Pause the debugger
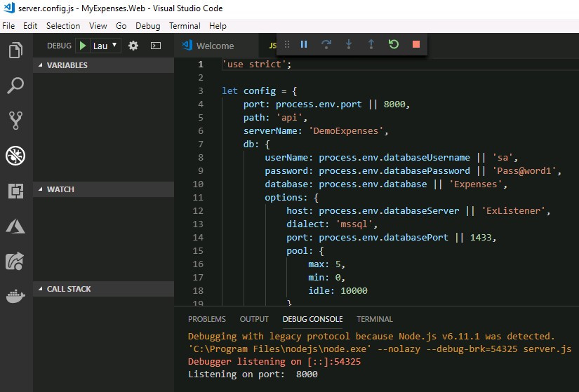The width and height of the screenshot is (579, 392). pos(304,44)
